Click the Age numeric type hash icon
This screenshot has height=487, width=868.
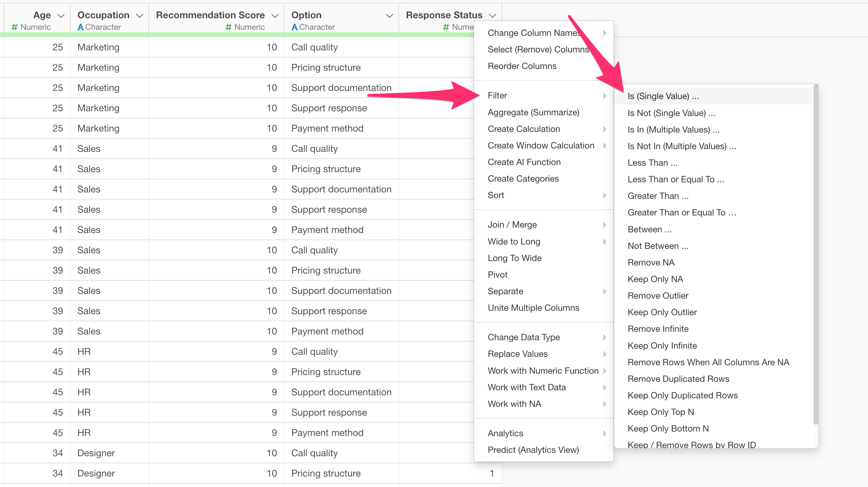tap(15, 27)
